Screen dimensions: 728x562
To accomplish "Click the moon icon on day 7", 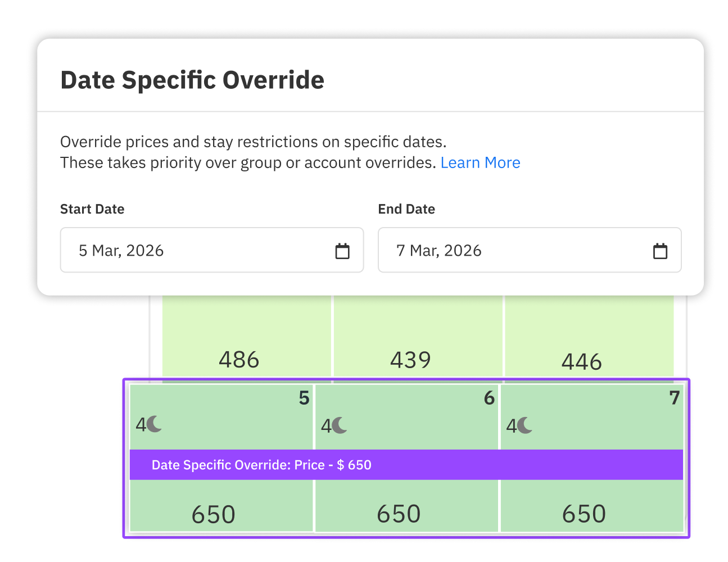I will click(525, 425).
